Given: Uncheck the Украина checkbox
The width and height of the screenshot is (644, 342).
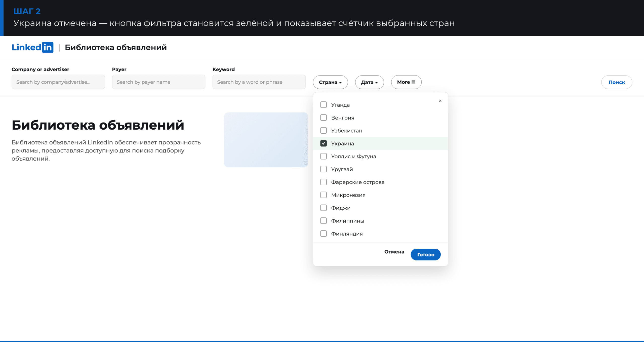Looking at the screenshot, I should (x=324, y=143).
